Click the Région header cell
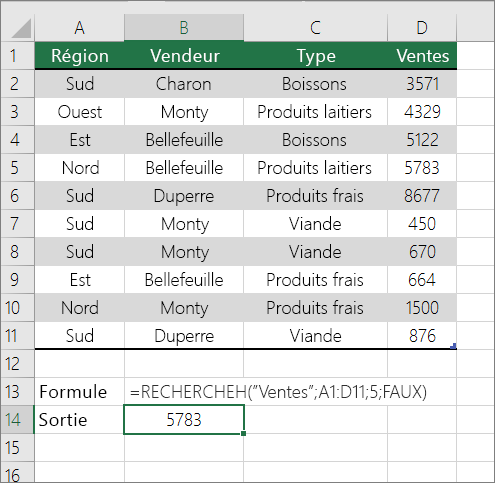495x483 pixels. 79,56
